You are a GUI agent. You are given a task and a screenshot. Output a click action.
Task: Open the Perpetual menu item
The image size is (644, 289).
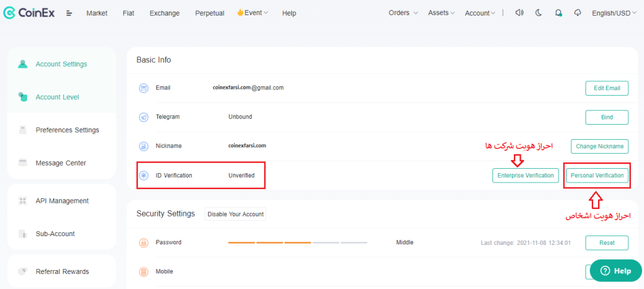tap(210, 13)
